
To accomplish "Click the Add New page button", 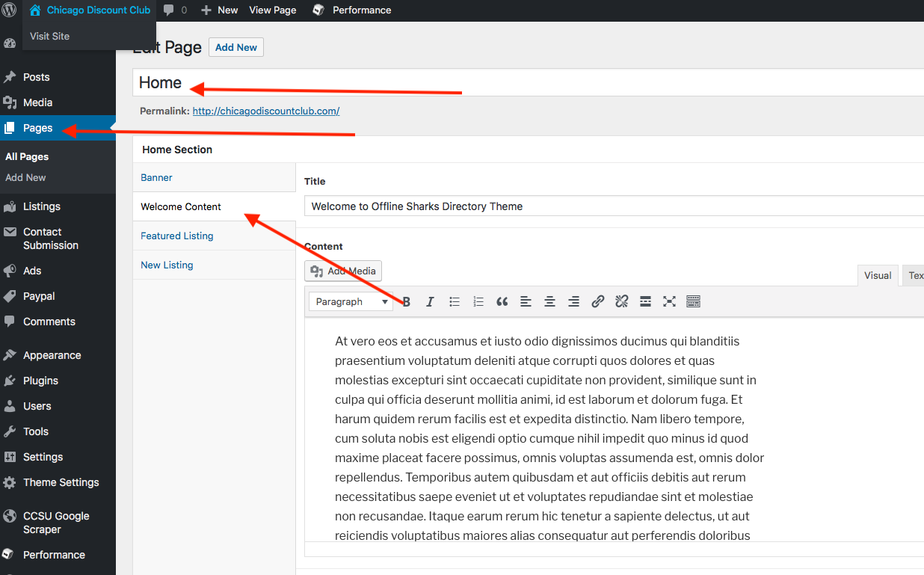I will click(235, 47).
